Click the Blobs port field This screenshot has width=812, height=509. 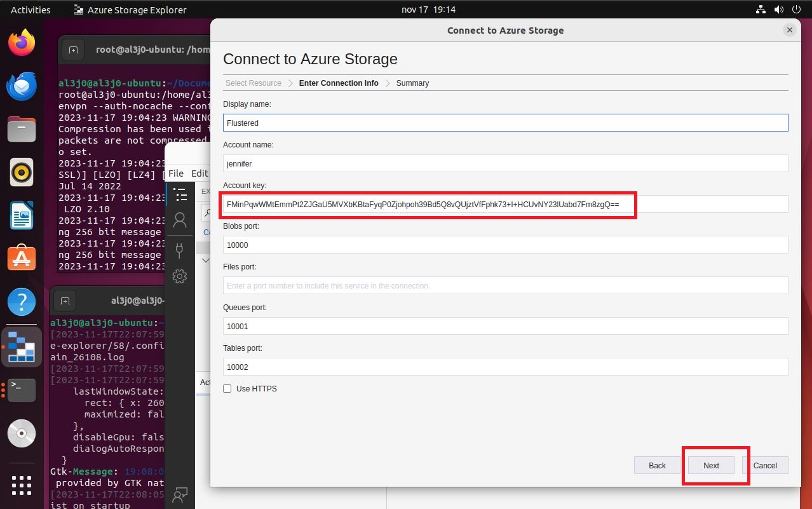(x=506, y=245)
